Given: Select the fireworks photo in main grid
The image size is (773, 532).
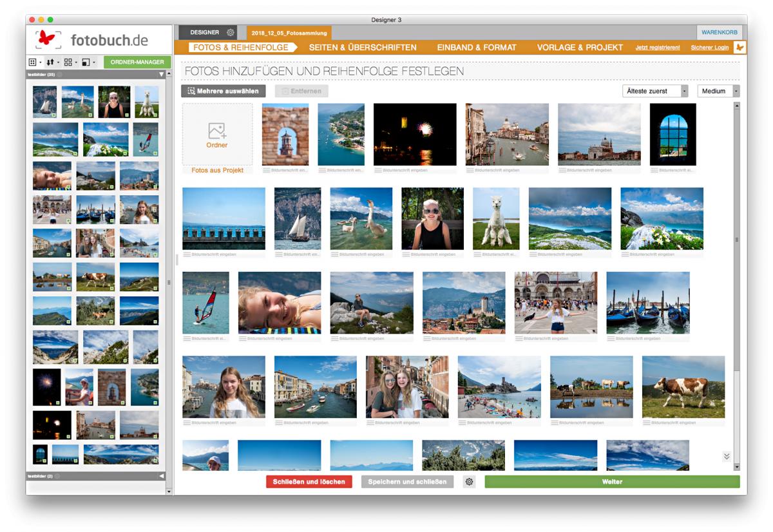Looking at the screenshot, I should coord(415,135).
